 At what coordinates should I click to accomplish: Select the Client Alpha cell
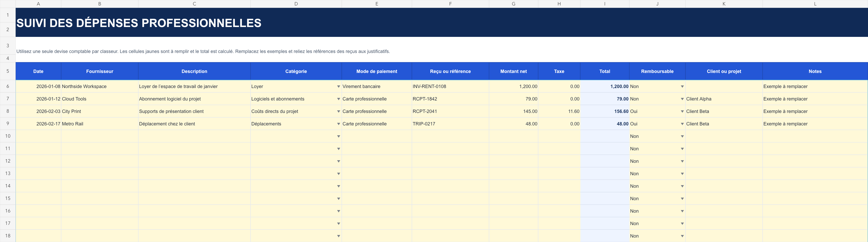[724, 99]
